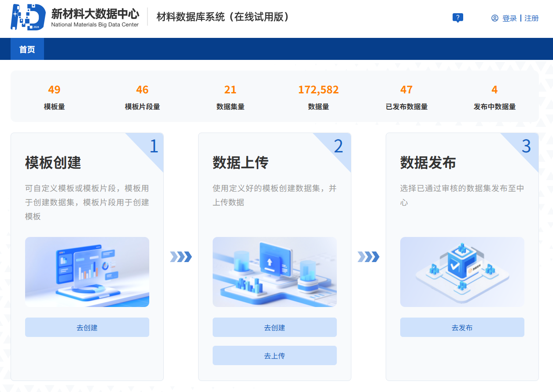This screenshot has height=392, width=553.
Task: Click the National Materials Big Data Center logo
Action: click(x=28, y=17)
